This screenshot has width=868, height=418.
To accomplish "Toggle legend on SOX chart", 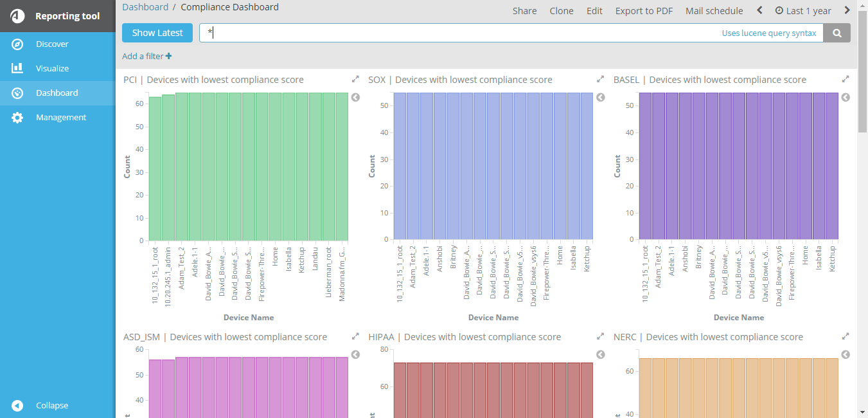I will tap(600, 98).
